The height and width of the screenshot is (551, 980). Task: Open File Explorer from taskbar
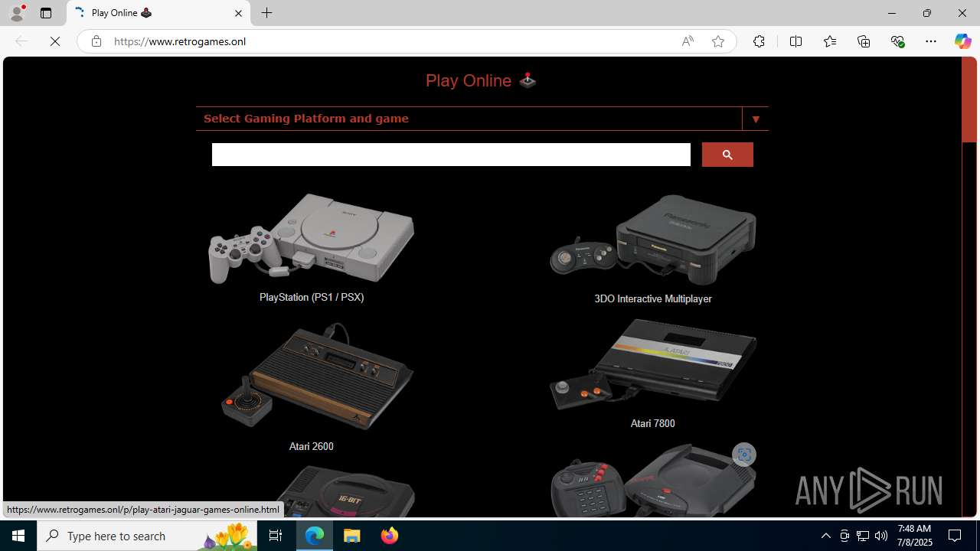pos(352,536)
